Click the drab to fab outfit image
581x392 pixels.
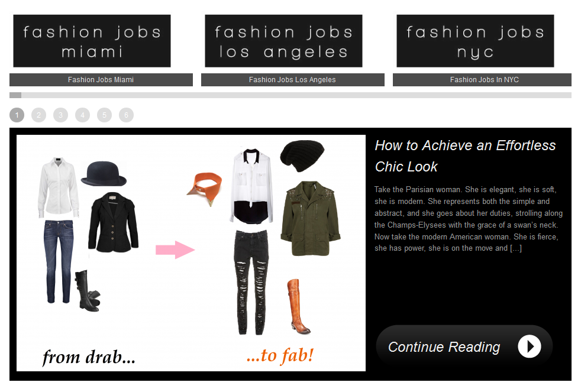pos(191,253)
